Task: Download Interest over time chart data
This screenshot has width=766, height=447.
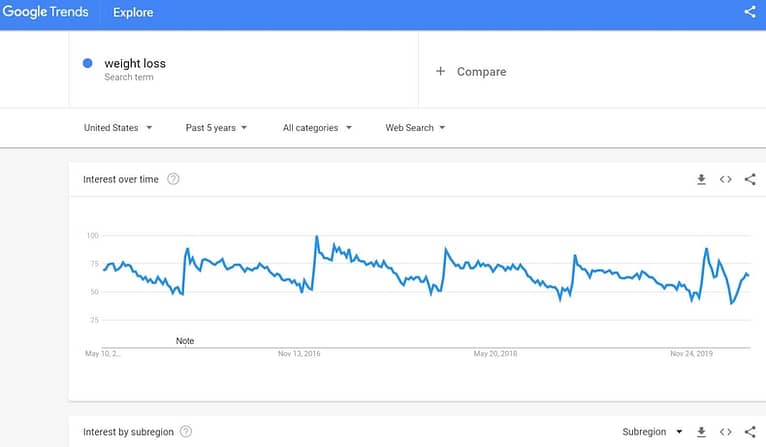Action: (x=701, y=179)
